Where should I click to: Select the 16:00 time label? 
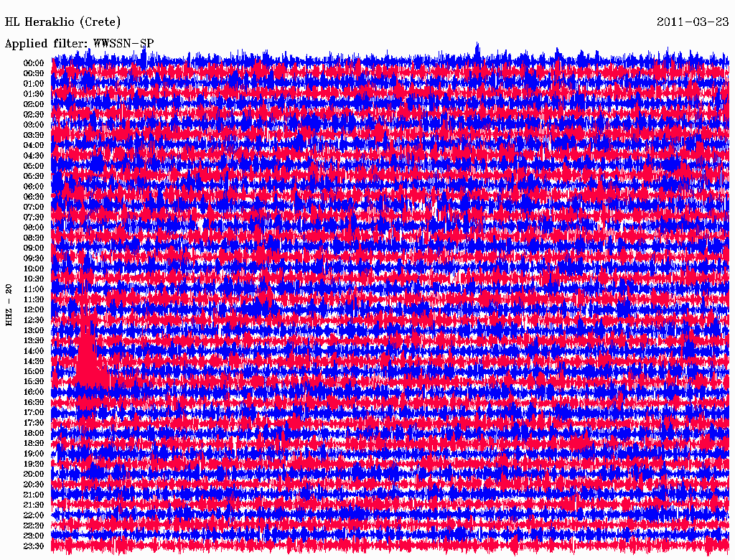tap(34, 392)
